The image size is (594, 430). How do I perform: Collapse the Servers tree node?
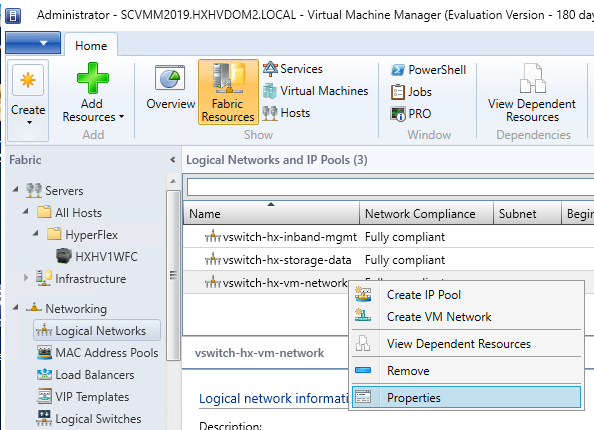click(16, 189)
